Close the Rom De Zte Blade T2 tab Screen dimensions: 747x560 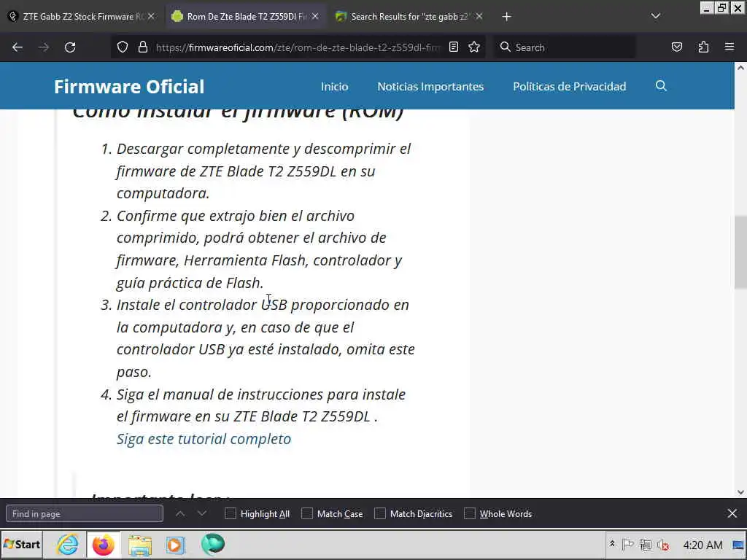pyautogui.click(x=315, y=16)
